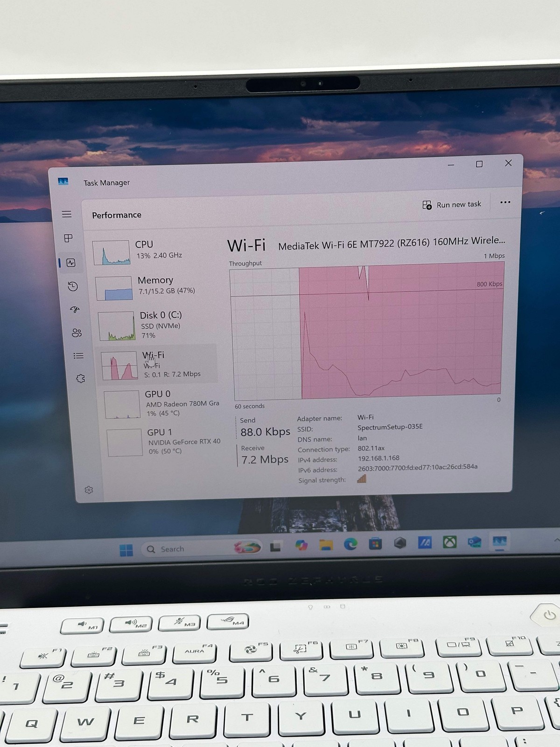Open Outlook from the taskbar
Screen dimensions: 560x747
[475, 542]
